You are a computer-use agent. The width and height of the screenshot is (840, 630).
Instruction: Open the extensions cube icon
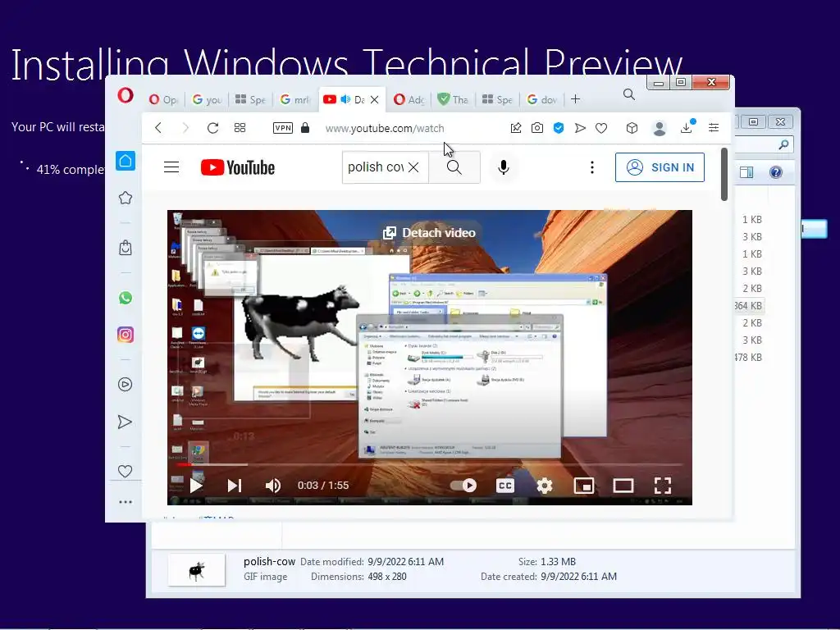(x=632, y=128)
